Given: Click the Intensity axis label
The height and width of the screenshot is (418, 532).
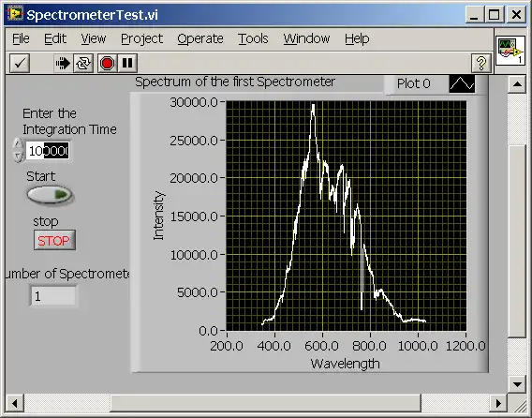Looking at the screenshot, I should click(x=158, y=216).
